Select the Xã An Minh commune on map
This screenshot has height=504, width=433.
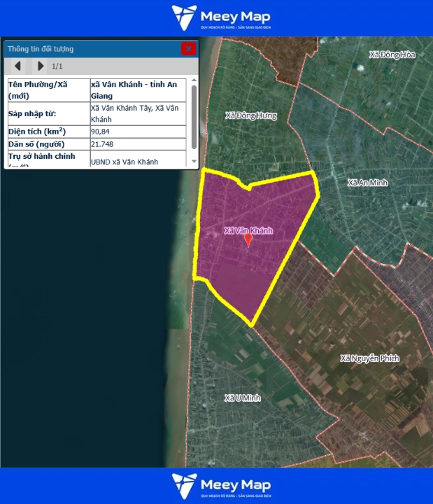tap(367, 183)
